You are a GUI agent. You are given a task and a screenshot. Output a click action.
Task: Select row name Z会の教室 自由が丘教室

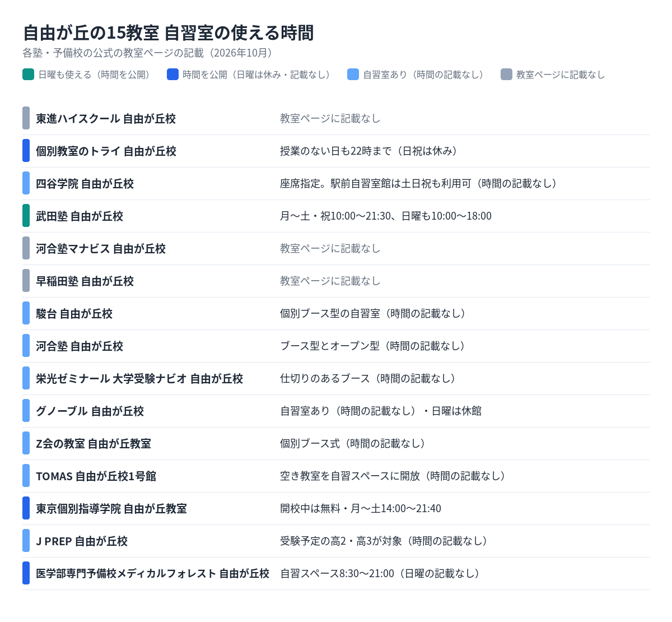(x=94, y=443)
